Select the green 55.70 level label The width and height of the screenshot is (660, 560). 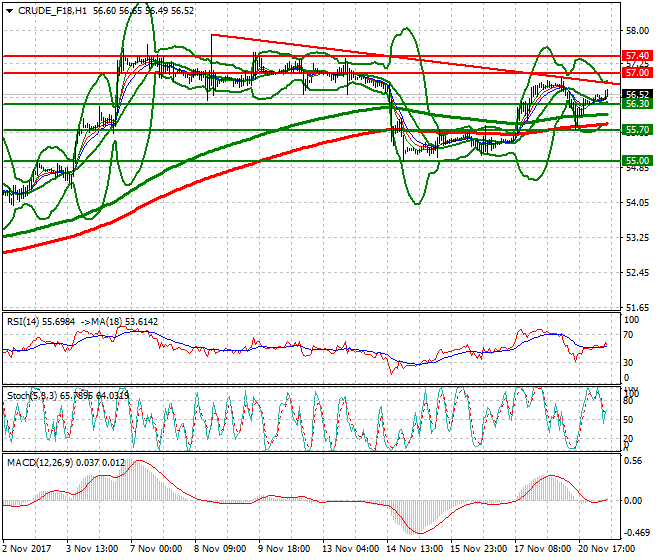636,130
